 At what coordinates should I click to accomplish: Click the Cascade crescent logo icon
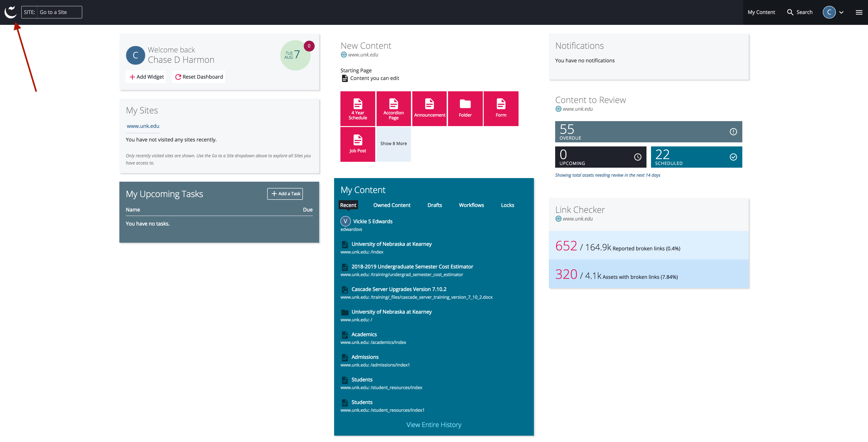pyautogui.click(x=10, y=12)
